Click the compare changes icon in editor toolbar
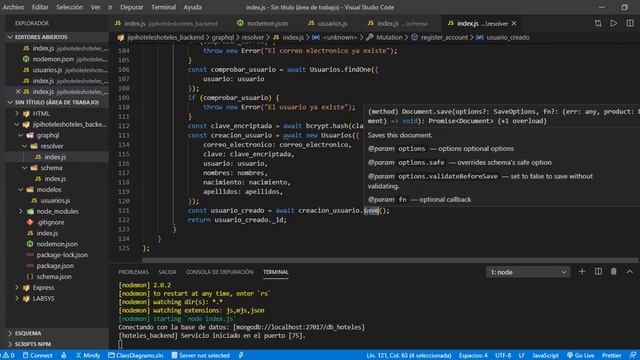 click(598, 23)
